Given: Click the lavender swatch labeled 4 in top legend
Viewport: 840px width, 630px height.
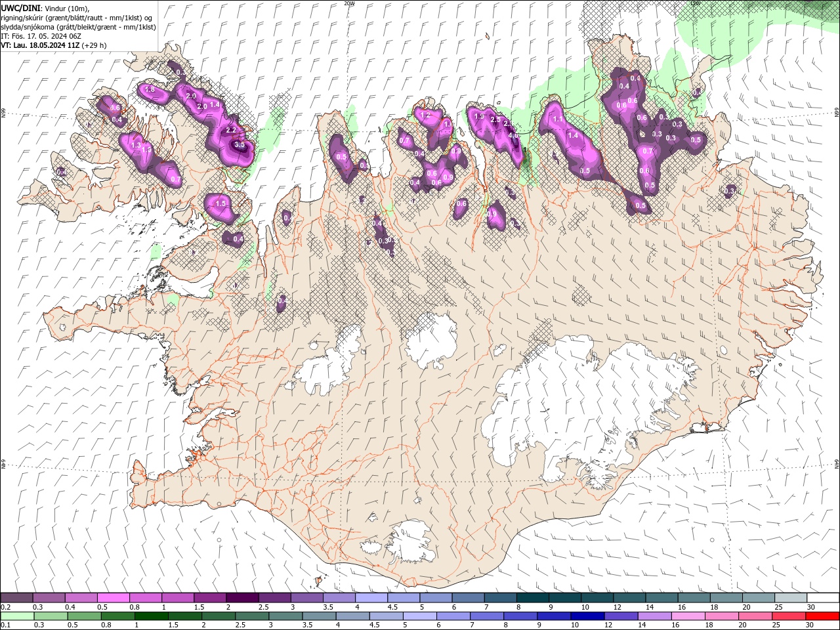Looking at the screenshot, I should pyautogui.click(x=371, y=598).
